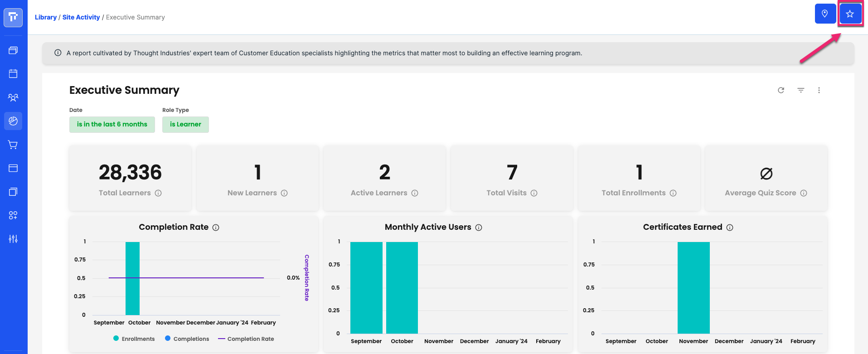868x354 pixels.
Task: Click info icon beside New Learners
Action: [x=284, y=193]
